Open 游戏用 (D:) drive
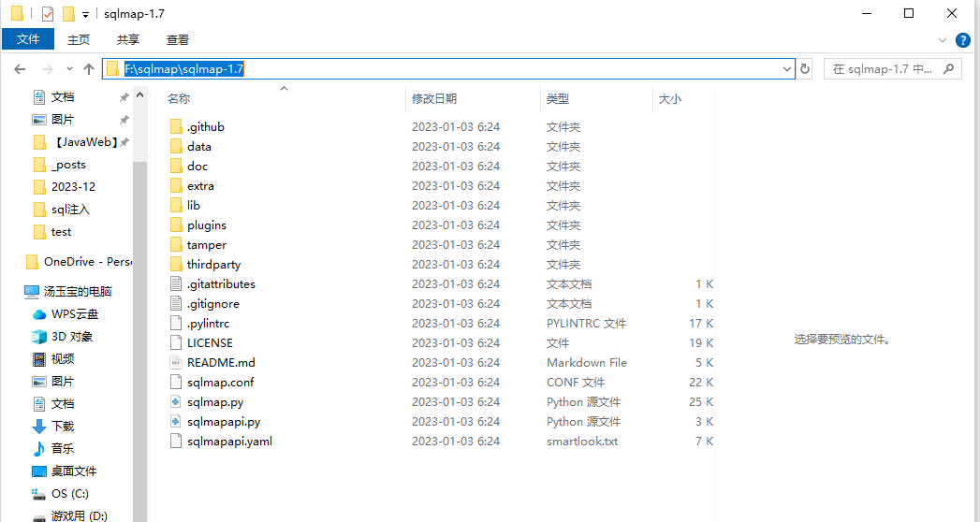This screenshot has width=980, height=522. [80, 515]
